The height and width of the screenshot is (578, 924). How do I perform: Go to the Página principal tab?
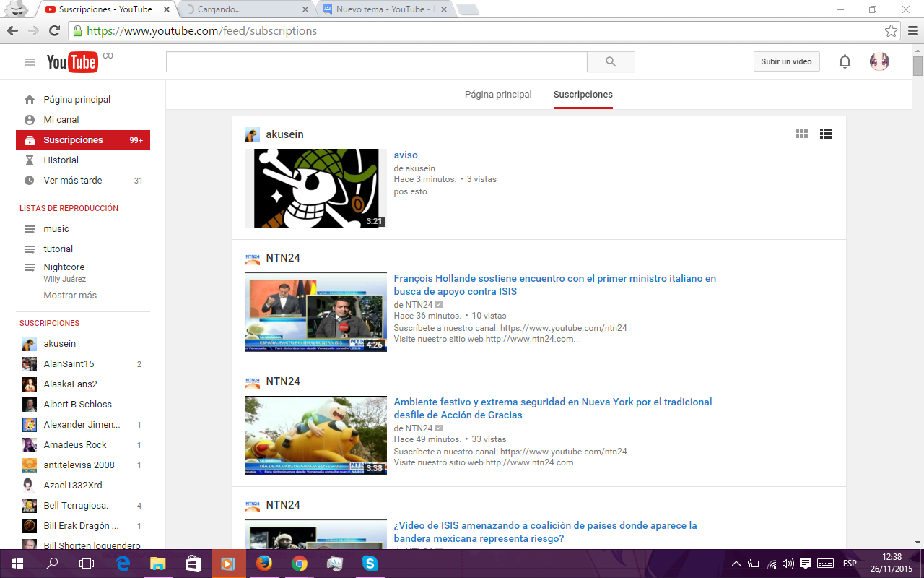(498, 95)
